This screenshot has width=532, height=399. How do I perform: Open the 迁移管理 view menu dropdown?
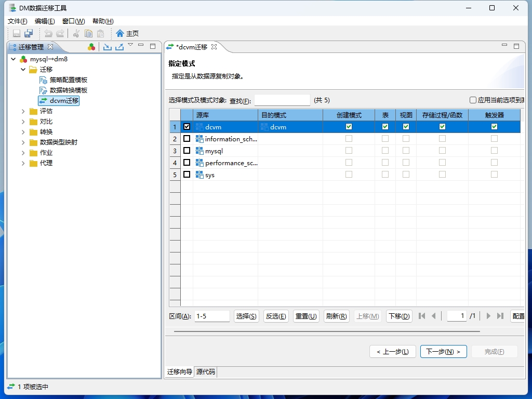(130, 45)
